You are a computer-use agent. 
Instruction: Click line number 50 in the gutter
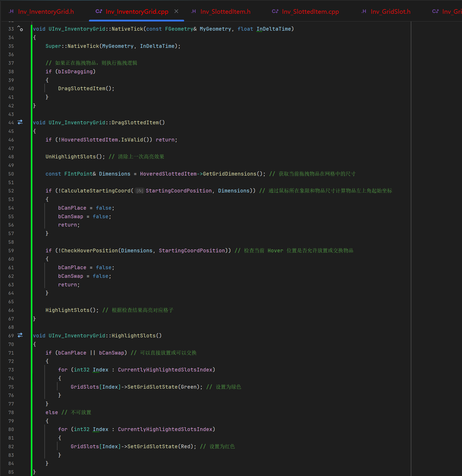coord(11,174)
